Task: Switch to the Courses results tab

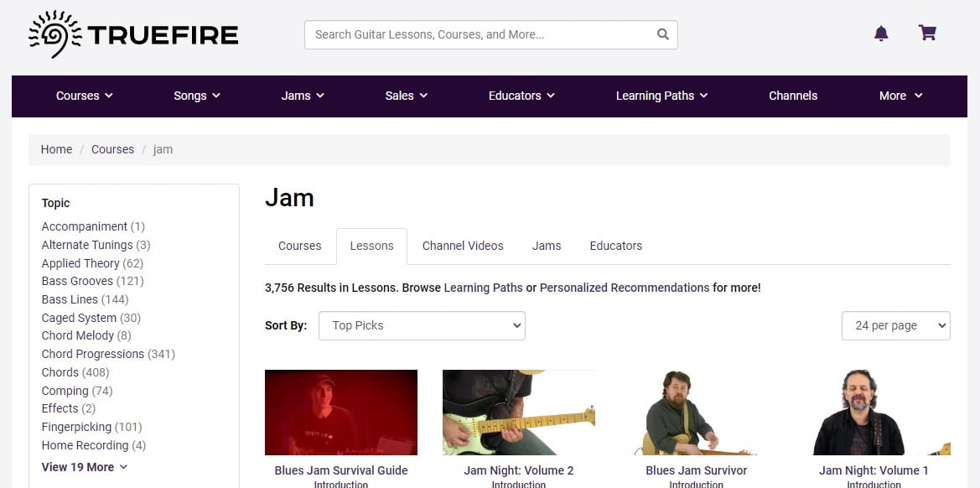Action: (x=299, y=246)
